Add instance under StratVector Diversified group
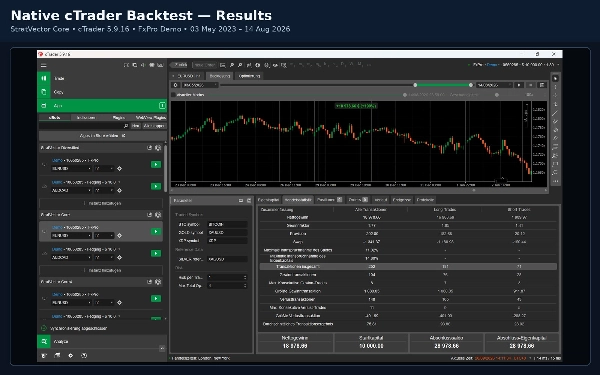Screen dimensions: 600x375 click(x=102, y=203)
